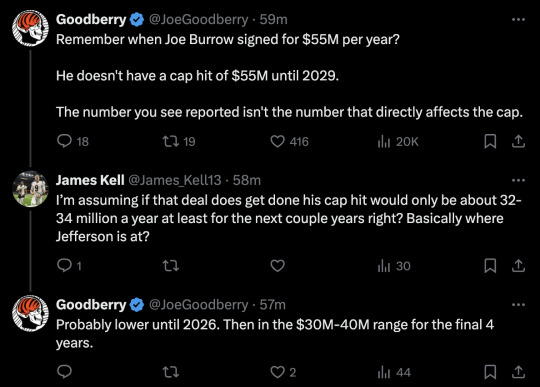This screenshot has width=540, height=387.
Task: Open James Kell's profile picture
Action: pos(30,189)
